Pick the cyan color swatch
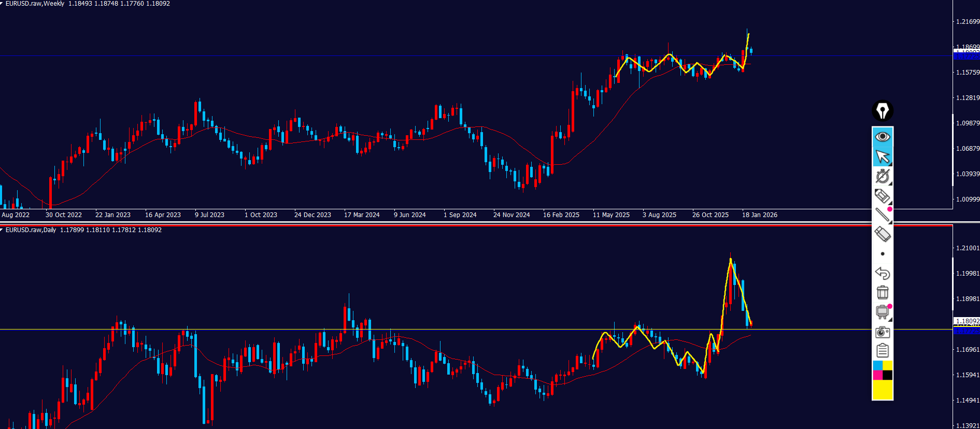This screenshot has height=429, width=980. click(877, 366)
